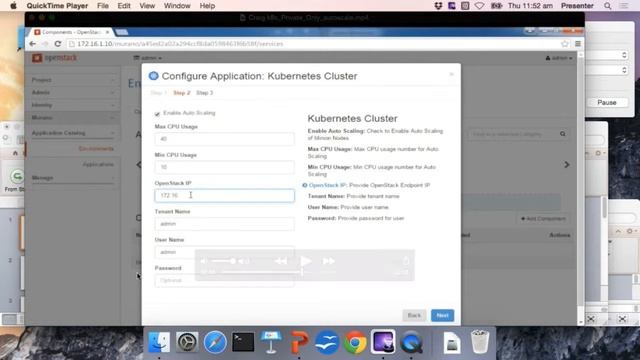Open System Preferences in the Dock
Viewport: 640px width, 360px height.
187,342
